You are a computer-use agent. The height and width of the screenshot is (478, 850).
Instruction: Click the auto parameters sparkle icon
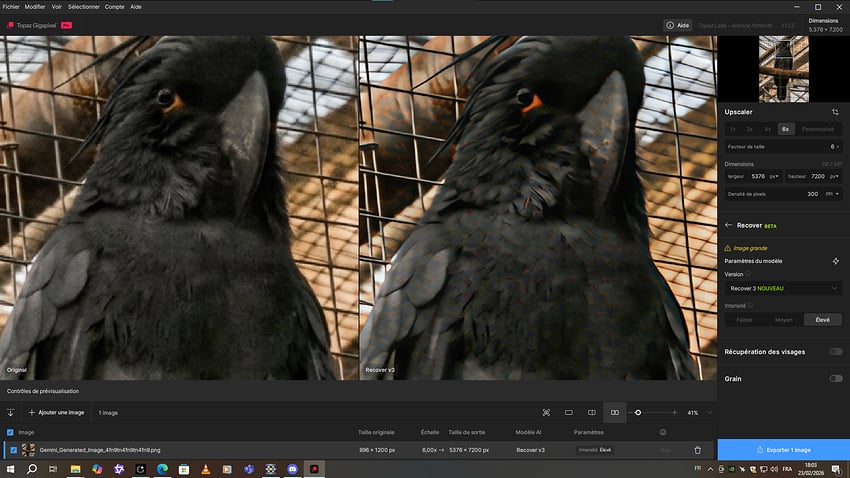[x=835, y=261]
